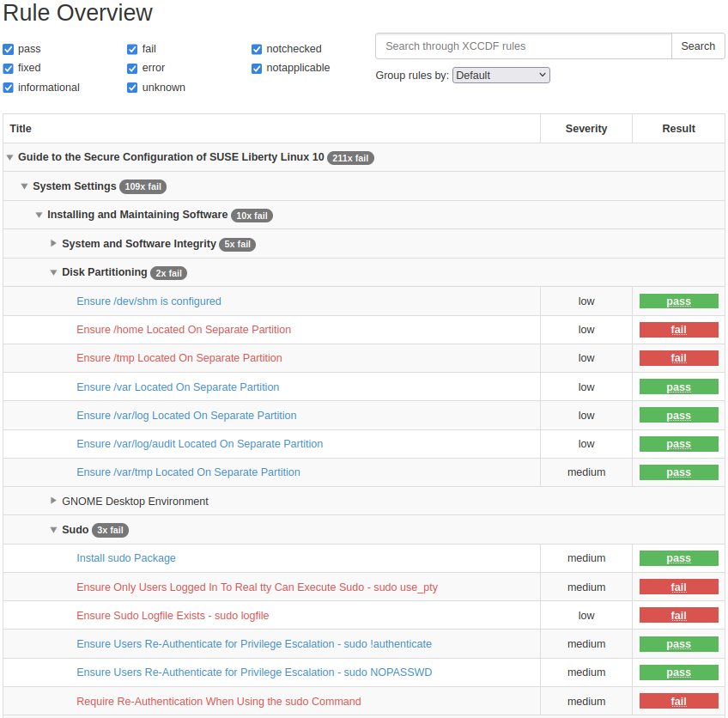Viewport: 728px width, 718px height.
Task: Click pass result for /var/log/audit rule
Action: point(678,444)
